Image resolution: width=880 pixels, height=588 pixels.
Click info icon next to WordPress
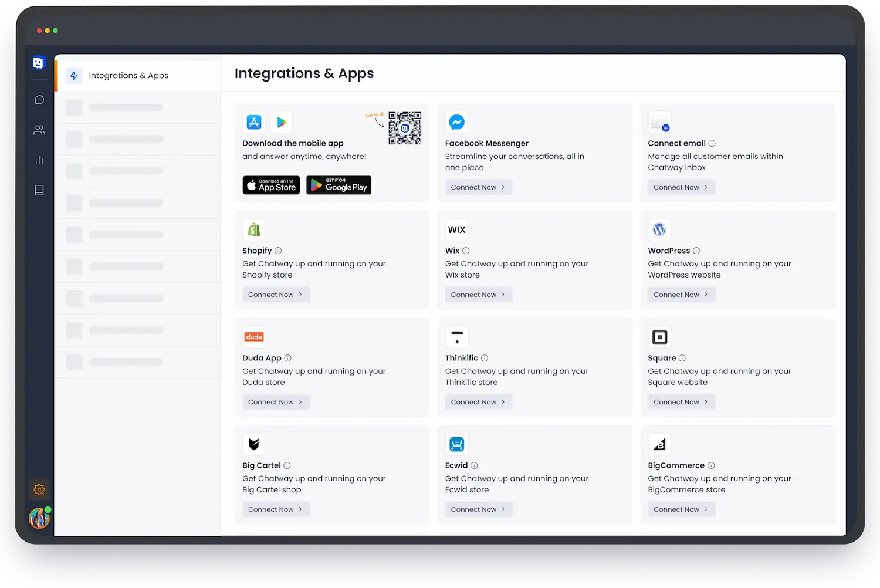coord(696,251)
